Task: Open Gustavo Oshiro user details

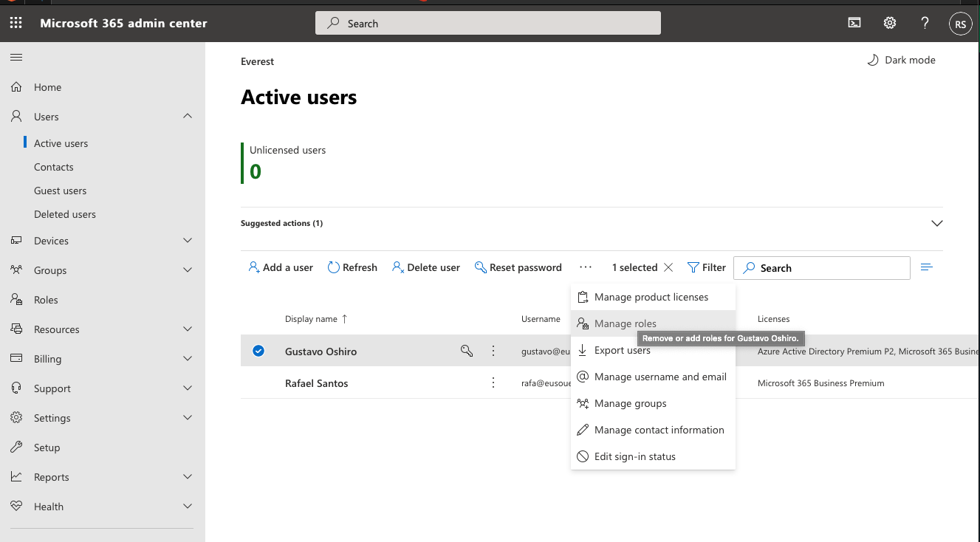Action: (321, 351)
